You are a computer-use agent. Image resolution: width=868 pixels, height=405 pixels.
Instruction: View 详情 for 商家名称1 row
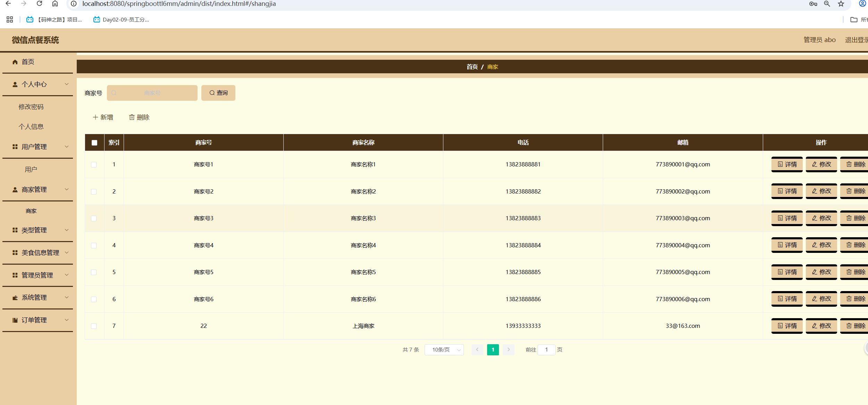tap(787, 164)
